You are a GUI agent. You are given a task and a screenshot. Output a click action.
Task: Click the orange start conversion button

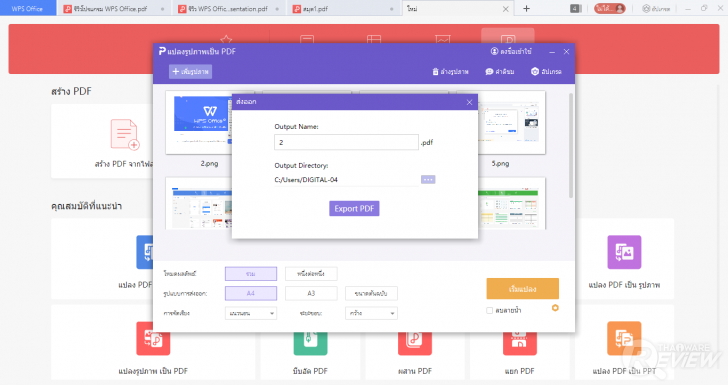click(x=522, y=289)
